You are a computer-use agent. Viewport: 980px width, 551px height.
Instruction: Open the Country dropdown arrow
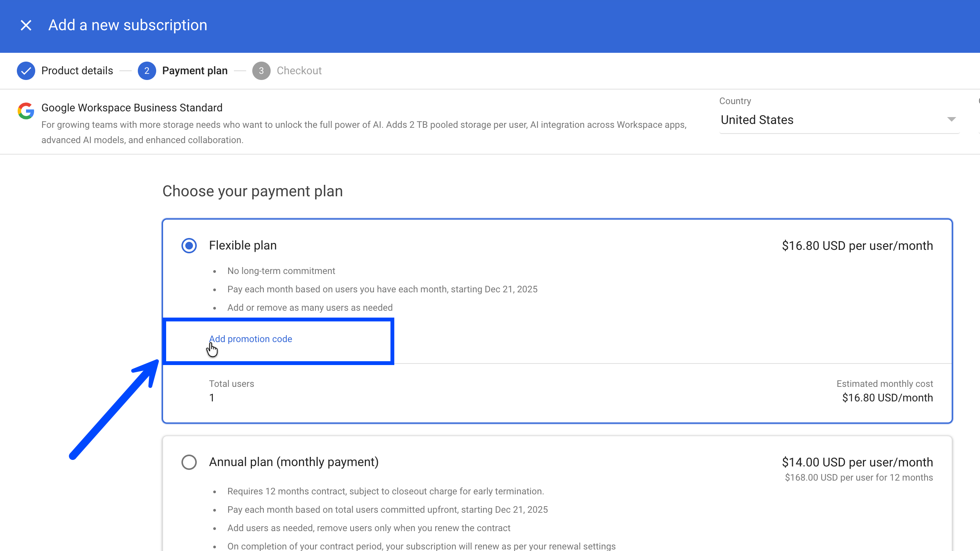tap(951, 120)
